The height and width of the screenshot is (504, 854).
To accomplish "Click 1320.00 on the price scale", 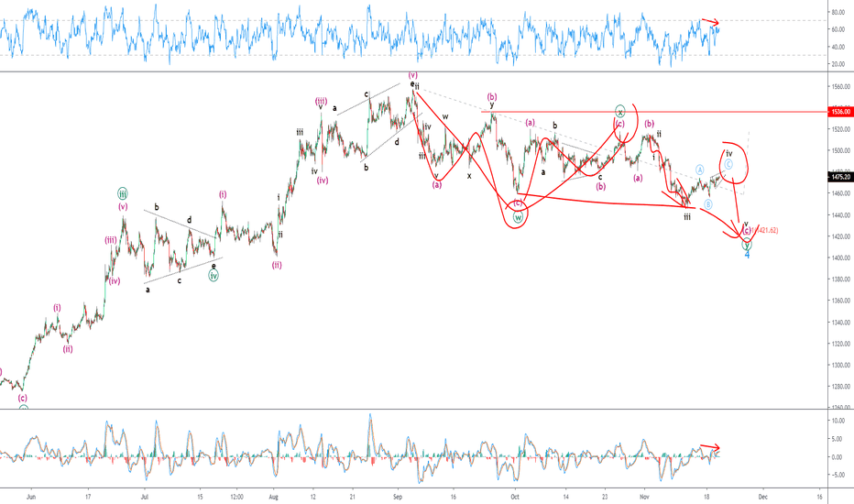I will click(841, 344).
